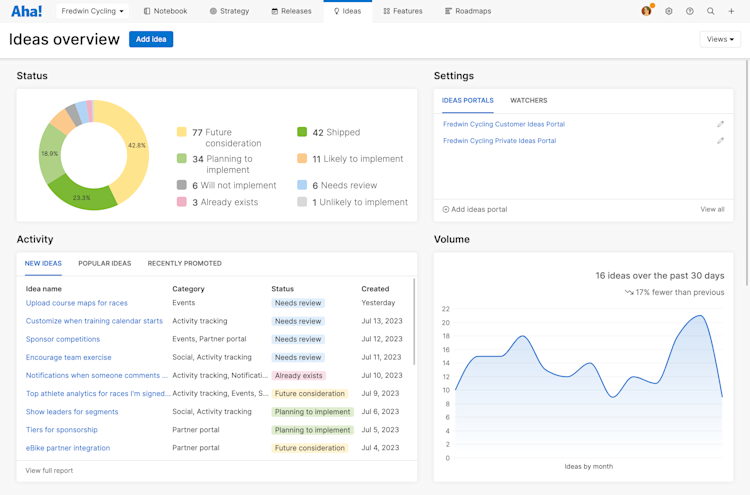750x495 pixels.
Task: Open idea Tiers for sponsorship
Action: coord(62,430)
